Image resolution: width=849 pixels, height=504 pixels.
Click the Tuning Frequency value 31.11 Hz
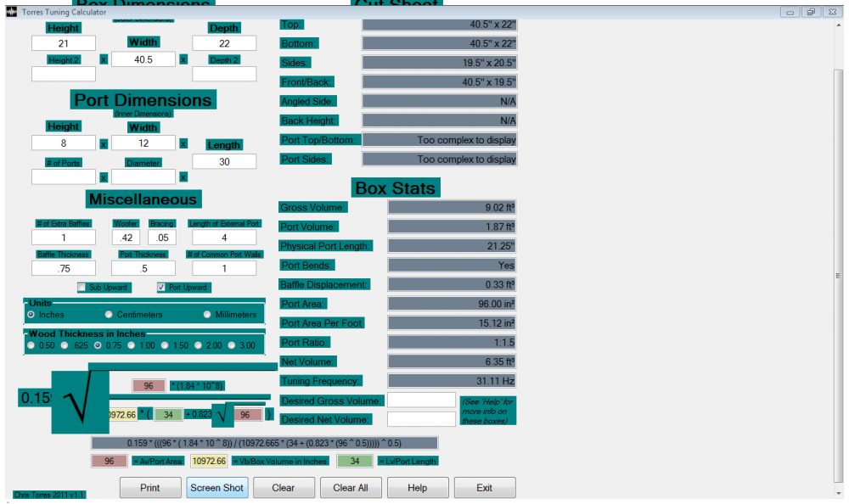(452, 381)
